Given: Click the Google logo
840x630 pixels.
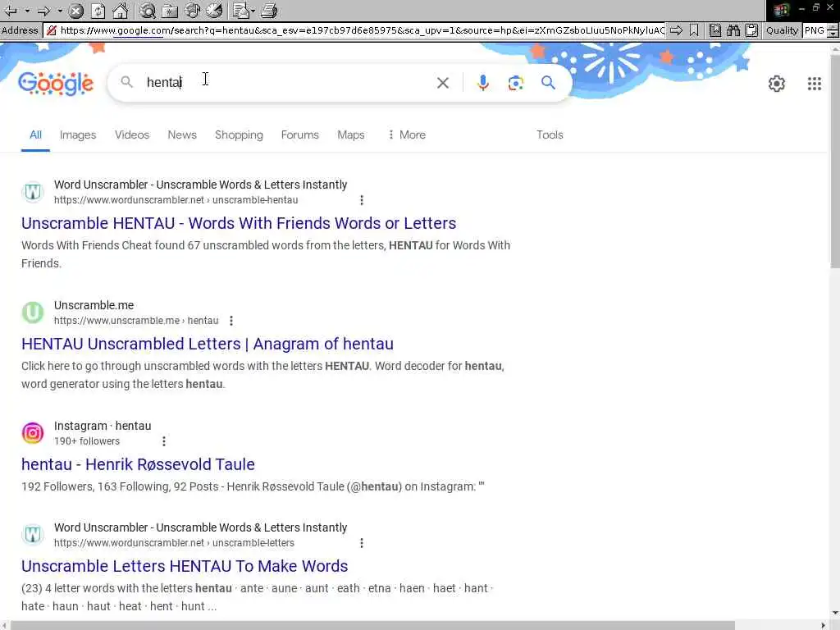Looking at the screenshot, I should [56, 83].
